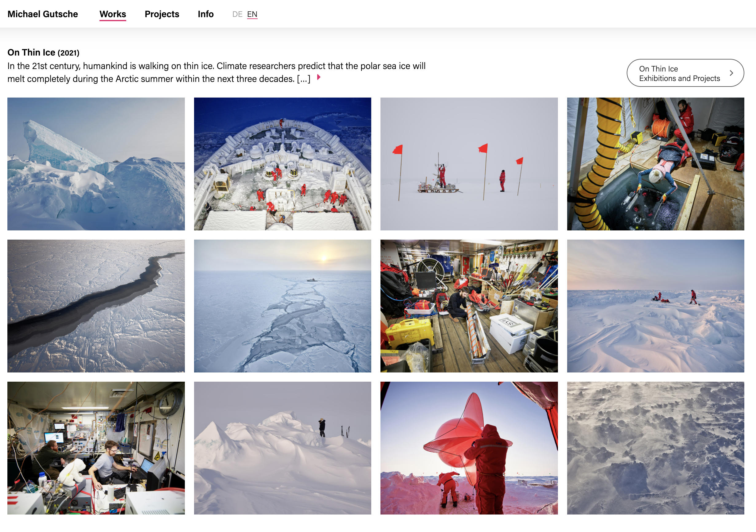Select the EN language option
This screenshot has height=532, width=756.
252,14
